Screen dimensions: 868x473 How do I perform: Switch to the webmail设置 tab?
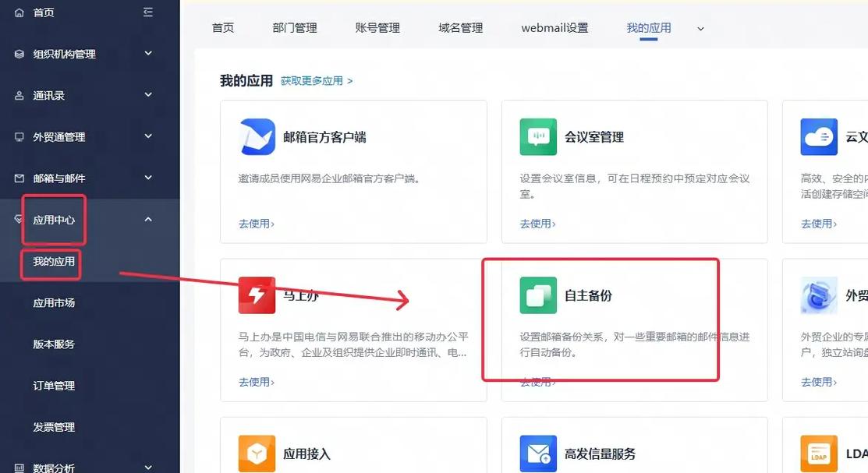tap(554, 26)
